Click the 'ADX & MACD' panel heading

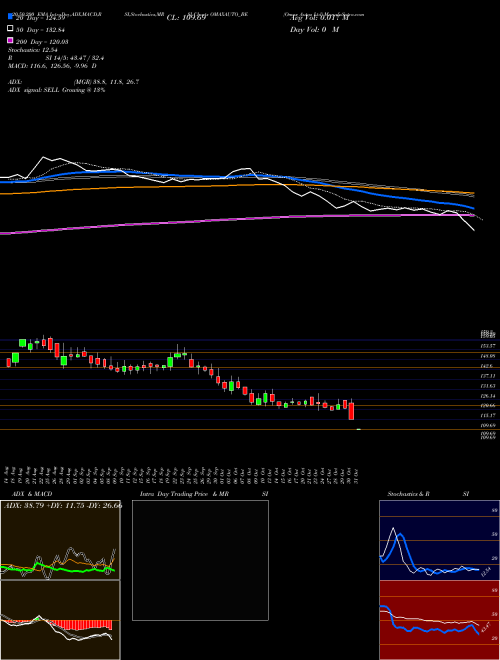(x=32, y=494)
